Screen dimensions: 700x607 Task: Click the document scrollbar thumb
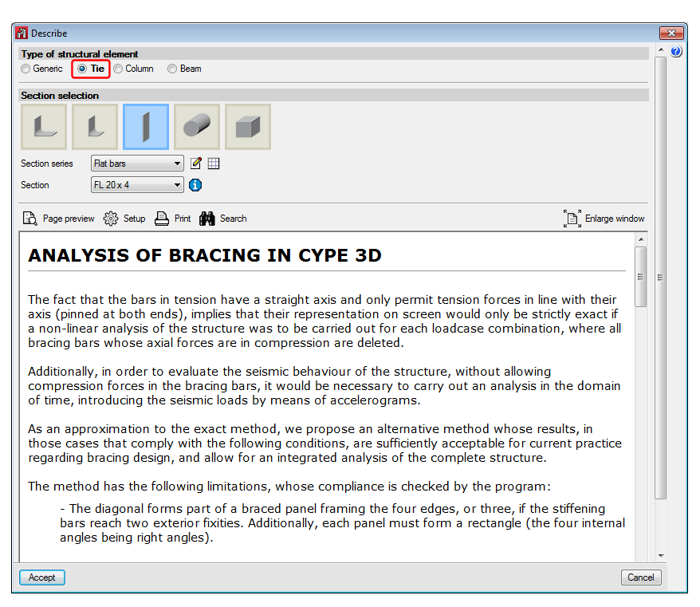click(641, 277)
